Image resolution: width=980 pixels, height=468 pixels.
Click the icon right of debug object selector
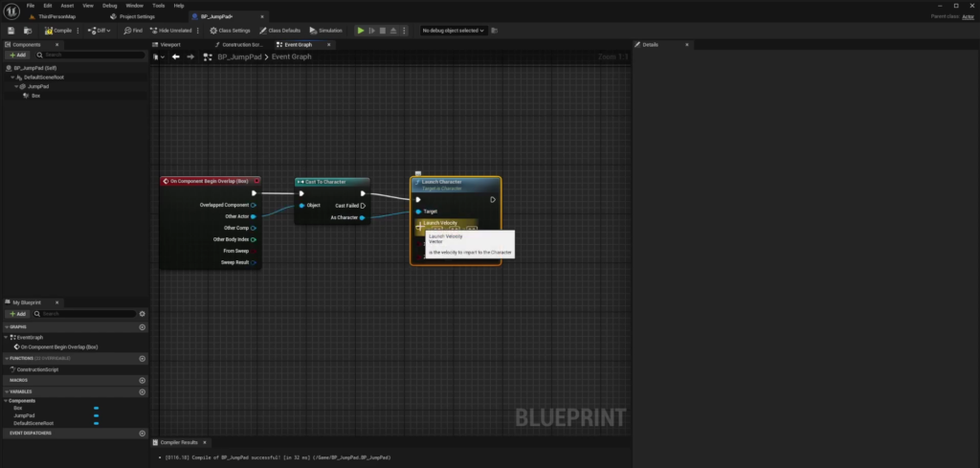pos(495,31)
